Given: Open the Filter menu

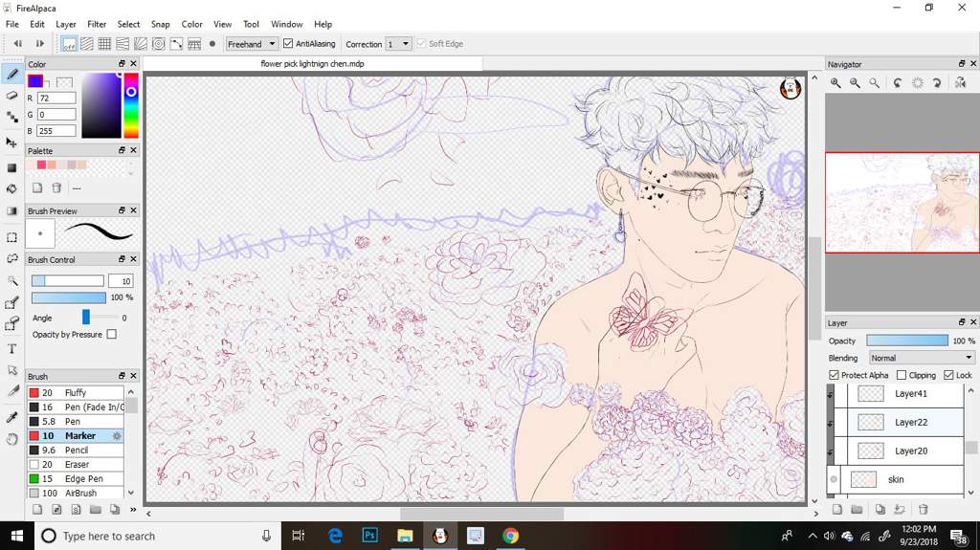Looking at the screenshot, I should pyautogui.click(x=97, y=24).
